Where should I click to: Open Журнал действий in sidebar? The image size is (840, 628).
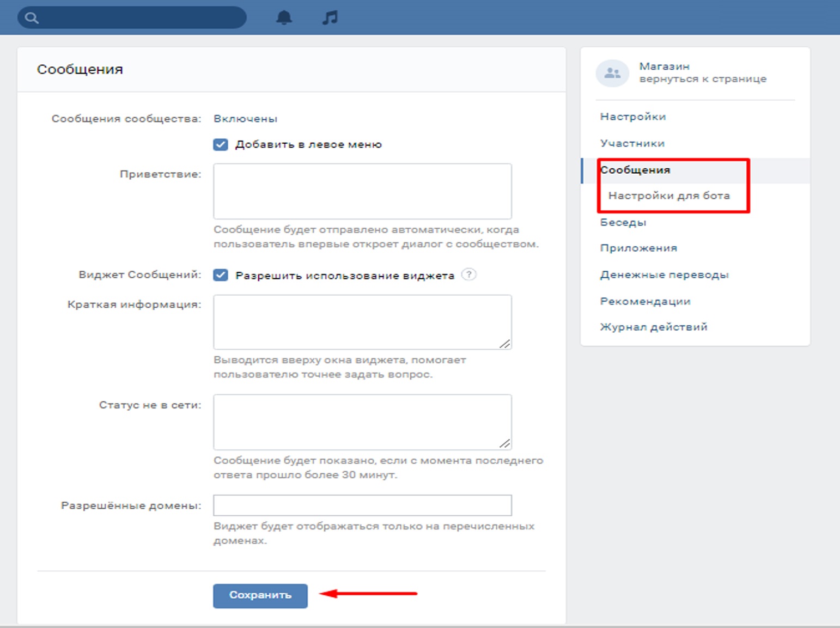pyautogui.click(x=653, y=327)
